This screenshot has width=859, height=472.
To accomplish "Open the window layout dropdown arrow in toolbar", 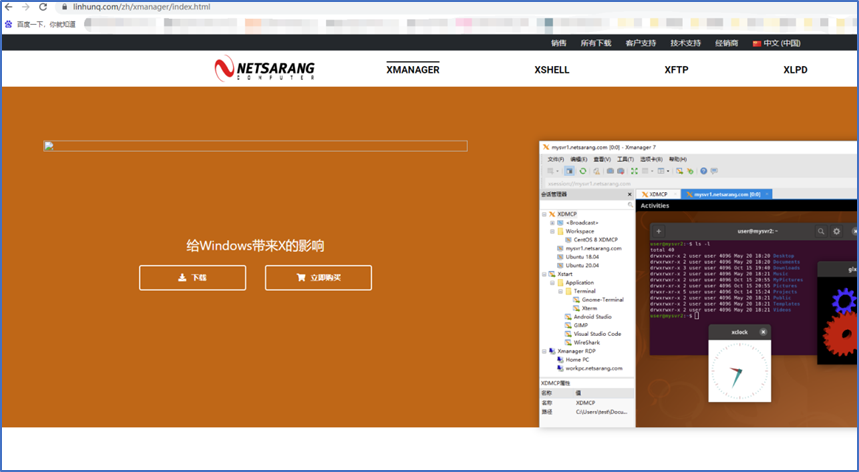I will [x=668, y=171].
